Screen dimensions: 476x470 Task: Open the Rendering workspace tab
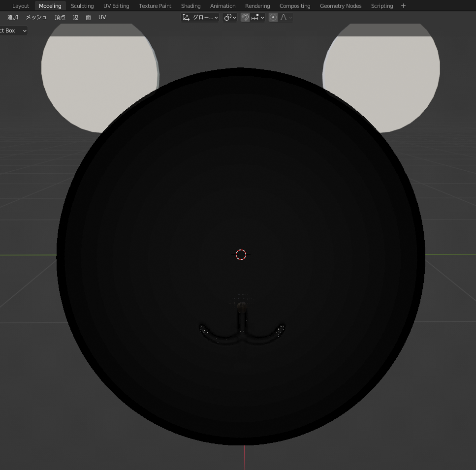257,6
